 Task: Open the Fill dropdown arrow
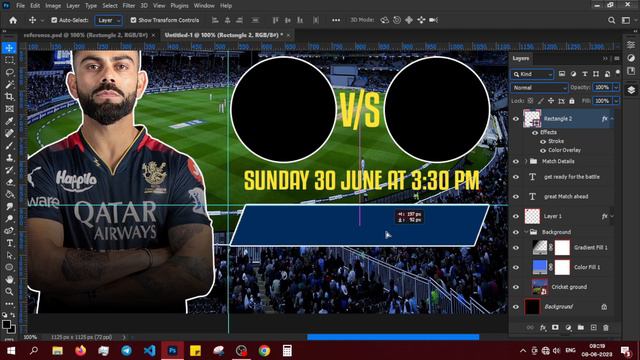[x=616, y=101]
